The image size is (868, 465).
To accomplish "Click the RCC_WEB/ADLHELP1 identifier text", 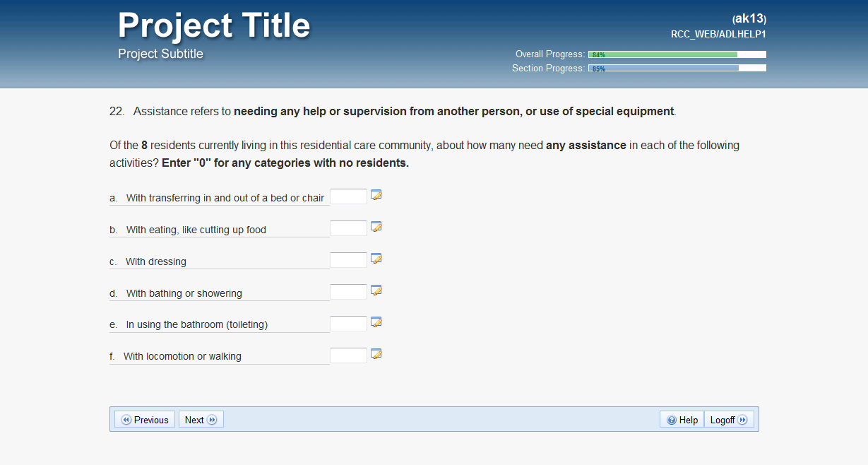I will (718, 34).
